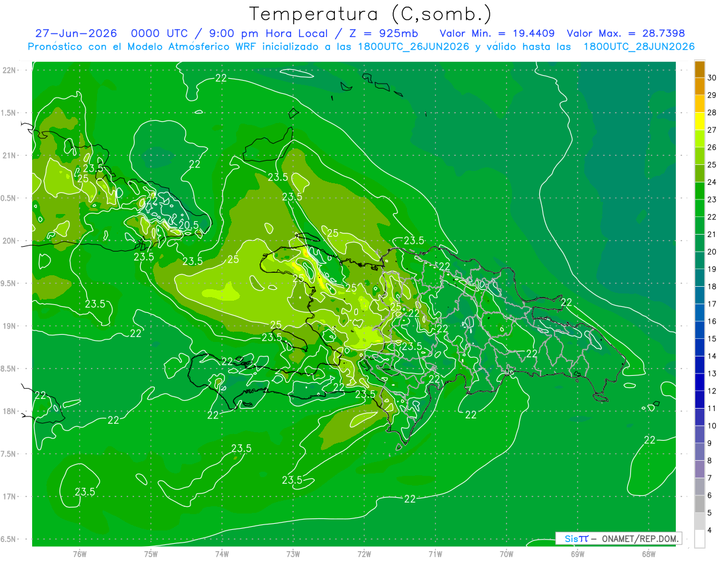This screenshot has width=728, height=562.
Task: Click the light gray swatch between 4 and 5
Action: (699, 522)
